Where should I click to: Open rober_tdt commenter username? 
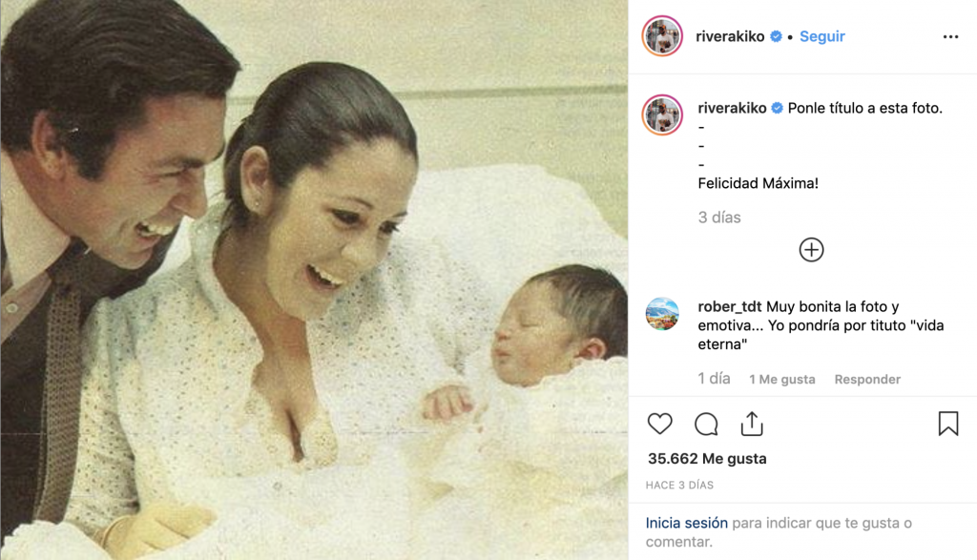point(730,307)
